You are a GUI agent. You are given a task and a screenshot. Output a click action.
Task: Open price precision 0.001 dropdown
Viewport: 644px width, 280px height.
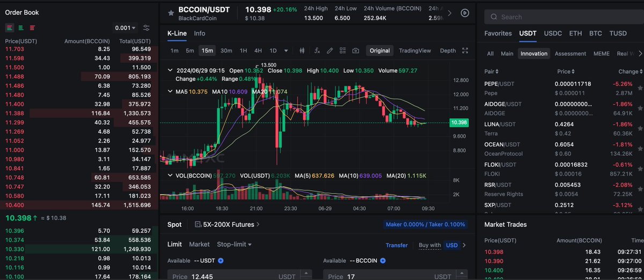coord(126,28)
